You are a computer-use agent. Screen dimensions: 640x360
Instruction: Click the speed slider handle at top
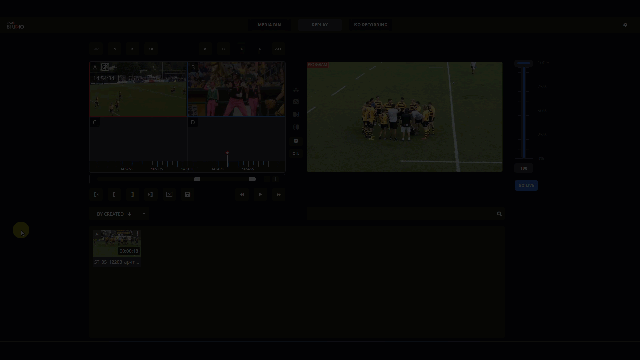coord(523,63)
